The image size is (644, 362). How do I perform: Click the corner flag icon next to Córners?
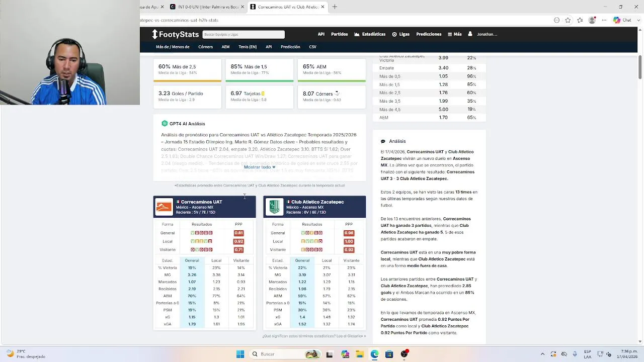(x=337, y=93)
